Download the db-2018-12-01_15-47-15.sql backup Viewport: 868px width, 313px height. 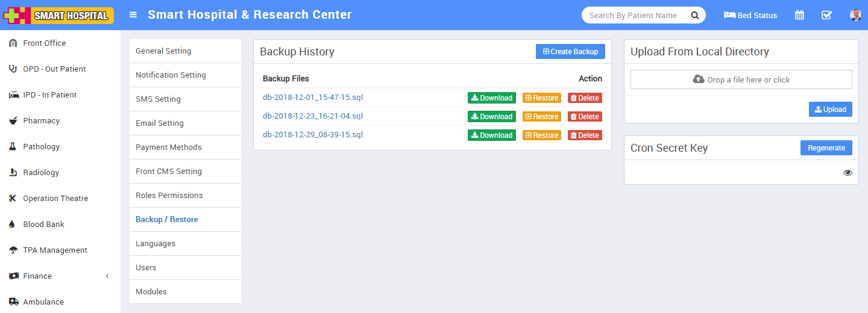pyautogui.click(x=491, y=98)
